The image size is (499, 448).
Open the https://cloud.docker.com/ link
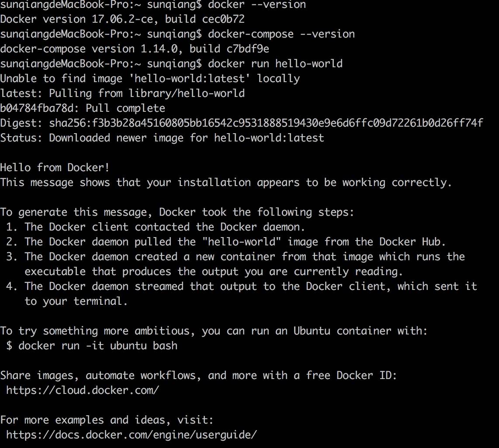pos(83,390)
